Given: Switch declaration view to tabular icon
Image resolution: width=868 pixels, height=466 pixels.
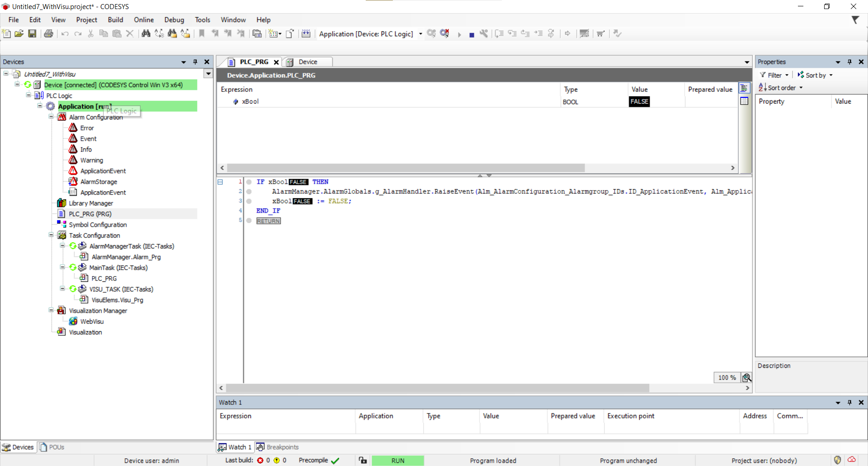Looking at the screenshot, I should (x=744, y=101).
